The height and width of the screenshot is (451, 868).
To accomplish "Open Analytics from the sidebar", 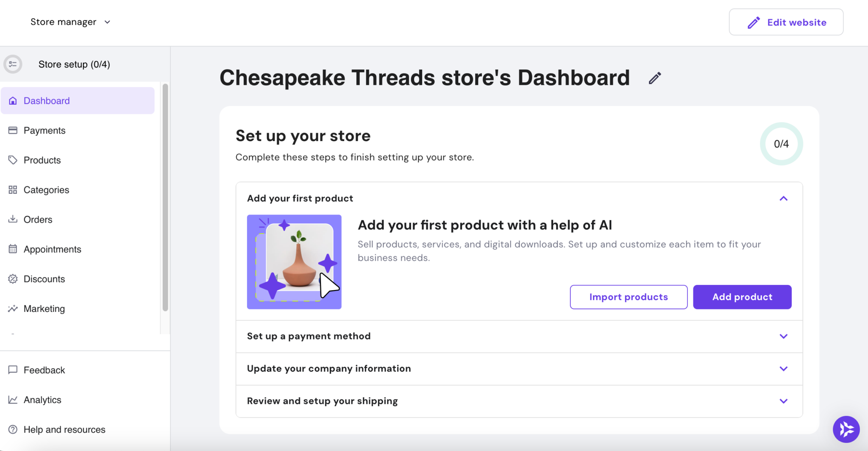I will click(42, 399).
